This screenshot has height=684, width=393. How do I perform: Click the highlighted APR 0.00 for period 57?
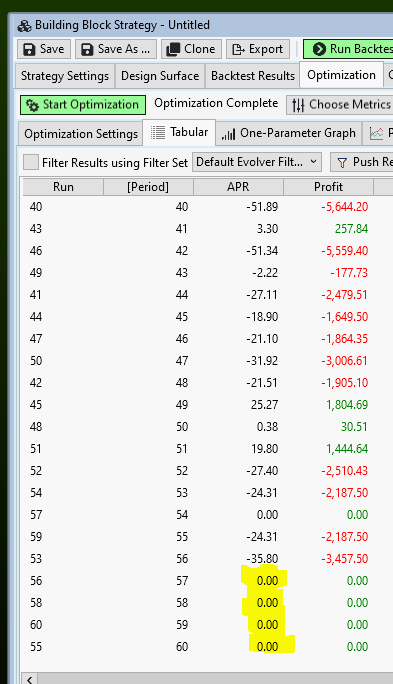[x=267, y=581]
